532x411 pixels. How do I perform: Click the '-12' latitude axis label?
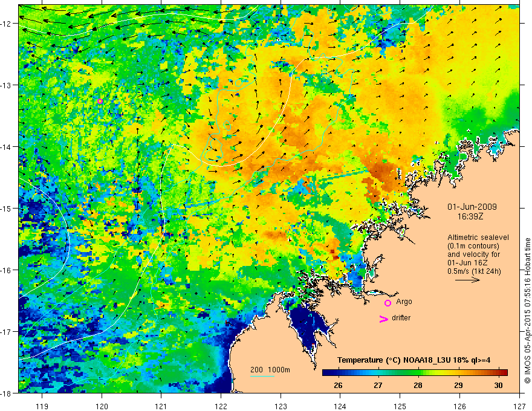pos(6,24)
